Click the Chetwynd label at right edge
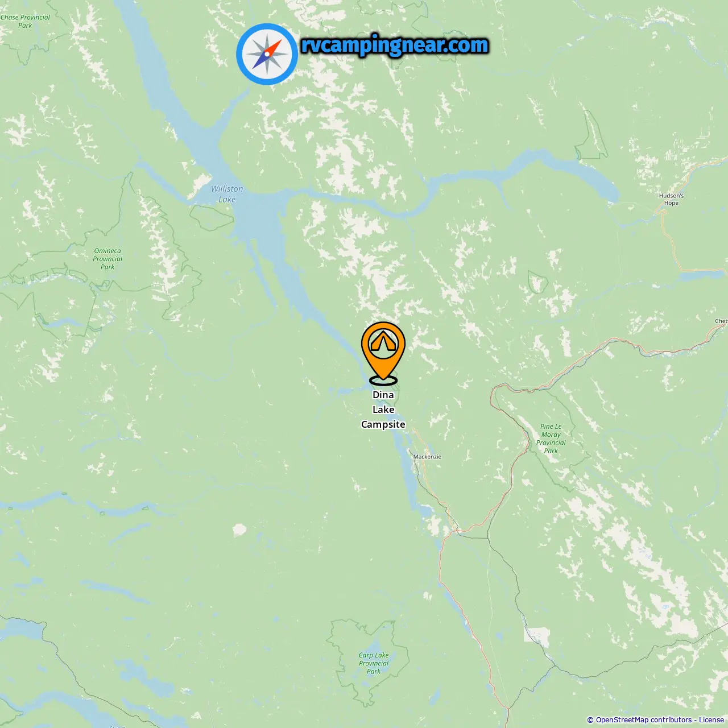This screenshot has width=728, height=728. (721, 321)
